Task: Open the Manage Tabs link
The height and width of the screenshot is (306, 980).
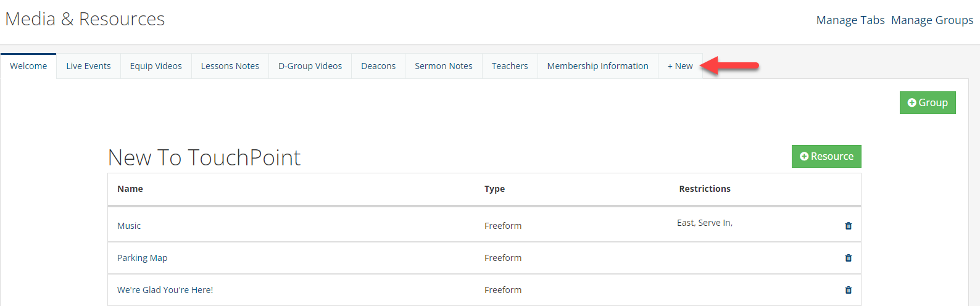Action: pos(850,20)
